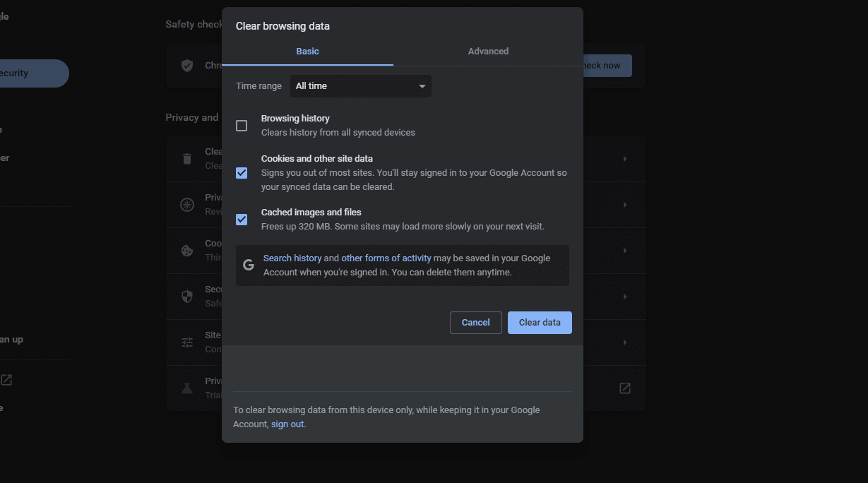The image size is (868, 483).
Task: Expand the chevron on the sliders icon row
Action: pyautogui.click(x=625, y=342)
